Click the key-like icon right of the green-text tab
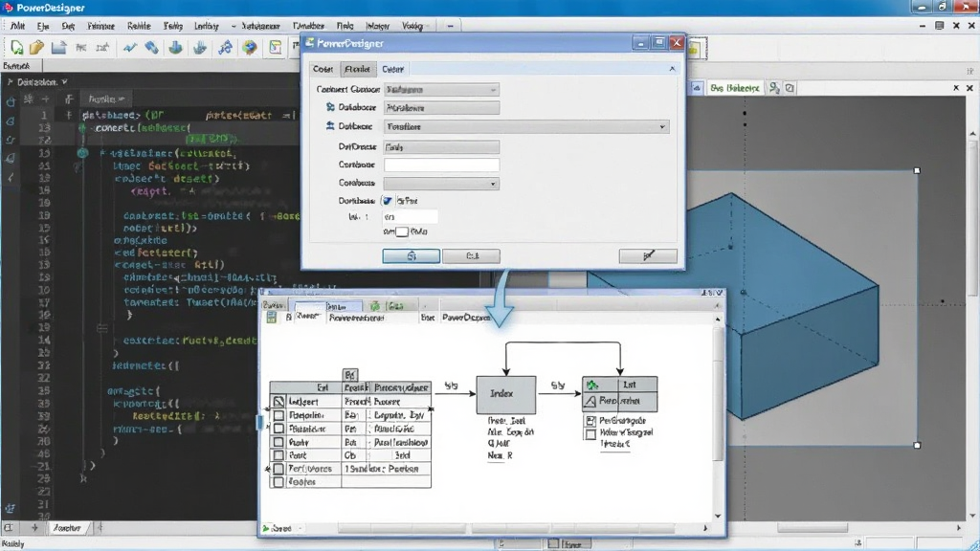The image size is (980, 551). coord(773,88)
